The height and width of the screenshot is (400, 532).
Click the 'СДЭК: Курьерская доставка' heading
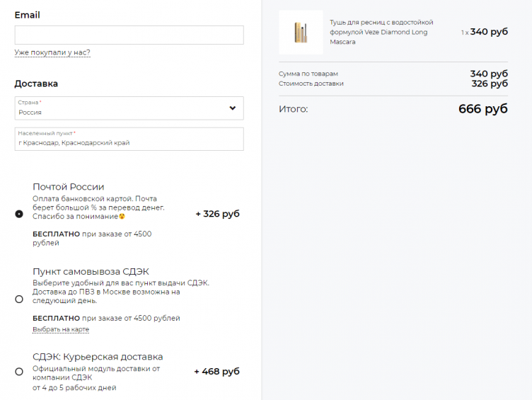pos(98,357)
